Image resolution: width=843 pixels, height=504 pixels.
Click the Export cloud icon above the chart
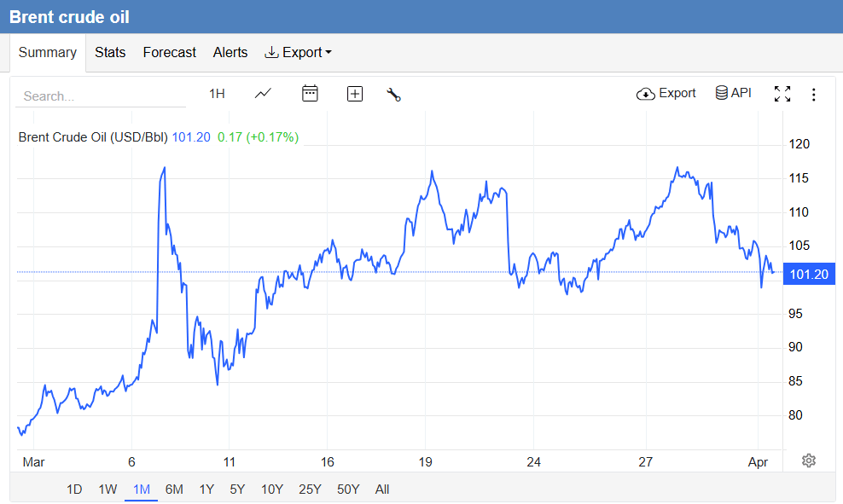[646, 94]
